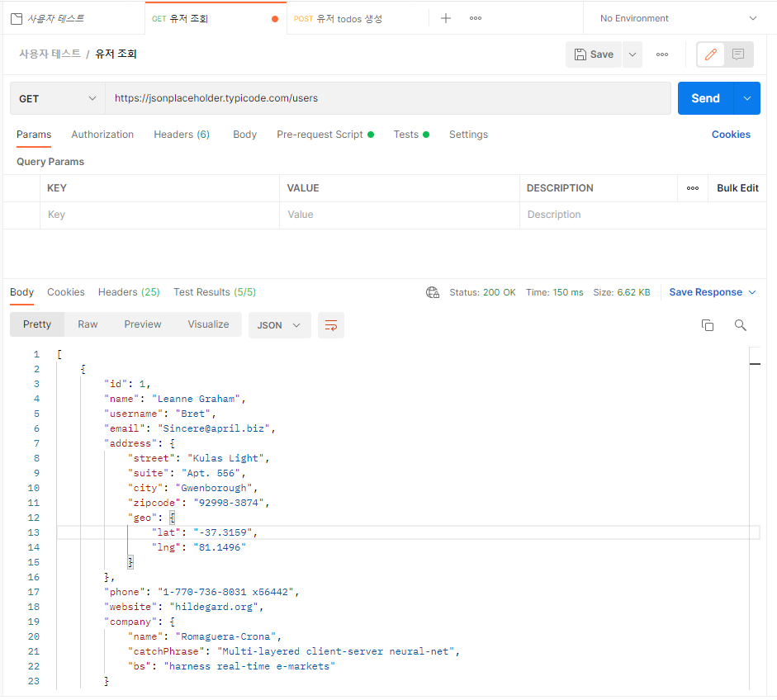Viewport: 777px width, 700px height.
Task: Open the Test Results (5/5) tab
Action: pyautogui.click(x=215, y=292)
